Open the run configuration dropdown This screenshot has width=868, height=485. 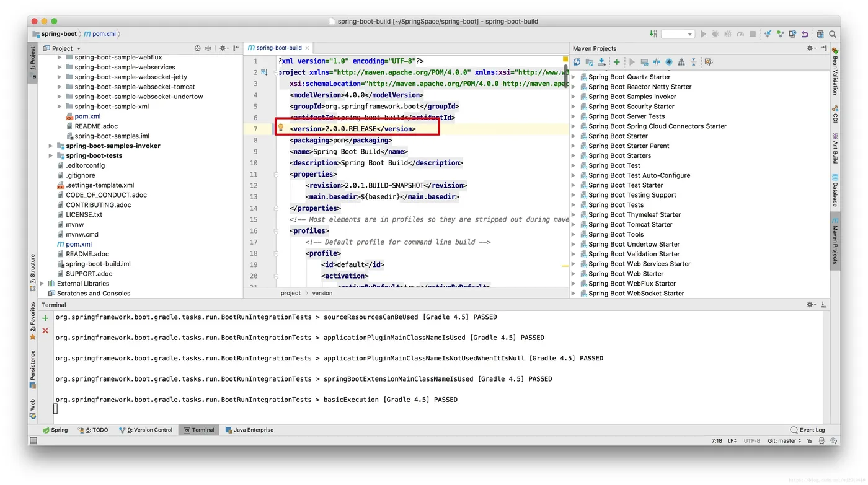pos(677,34)
